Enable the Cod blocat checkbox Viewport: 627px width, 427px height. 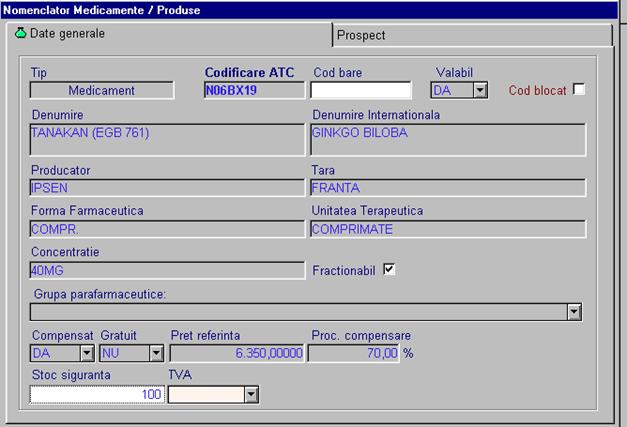579,89
